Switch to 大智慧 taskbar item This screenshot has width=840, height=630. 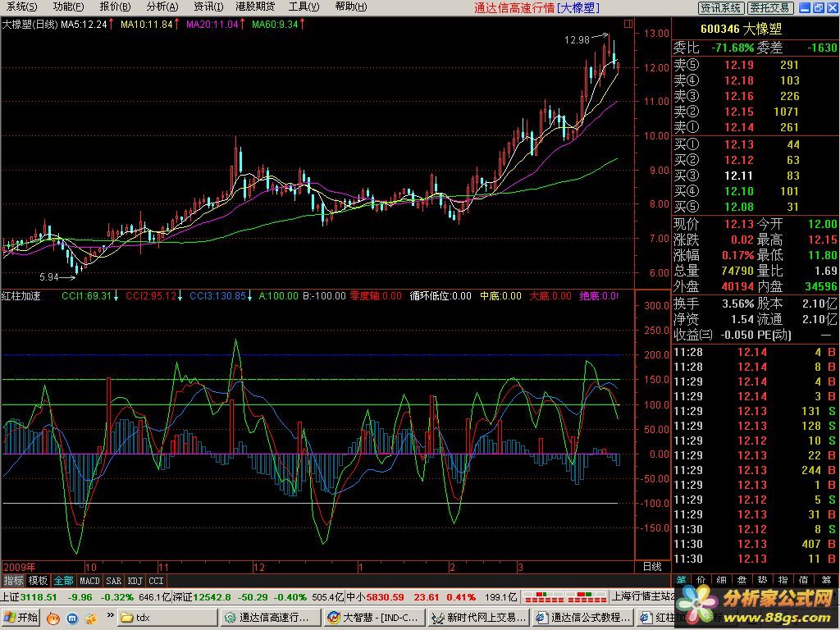[x=374, y=618]
